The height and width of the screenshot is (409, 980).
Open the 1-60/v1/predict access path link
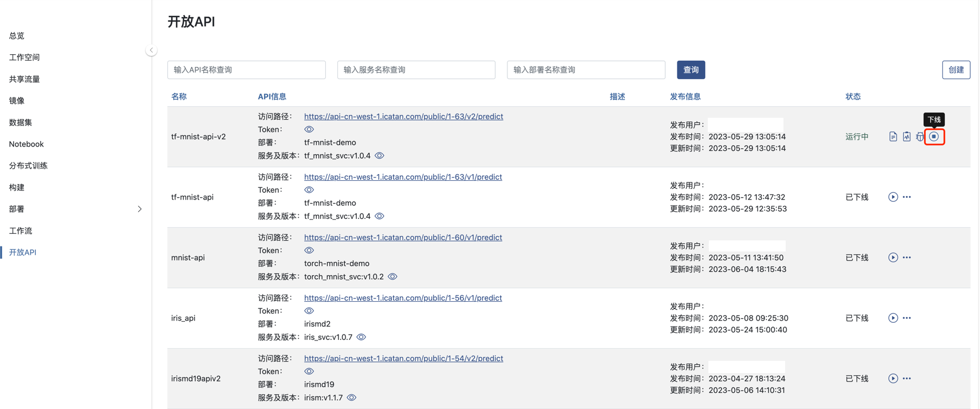[x=402, y=238]
